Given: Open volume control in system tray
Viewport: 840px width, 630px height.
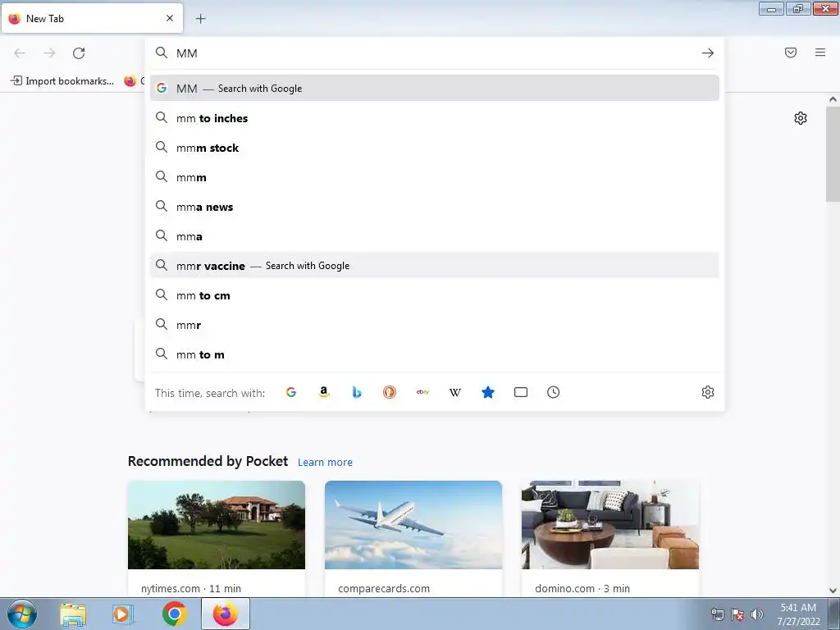Looking at the screenshot, I should point(757,614).
